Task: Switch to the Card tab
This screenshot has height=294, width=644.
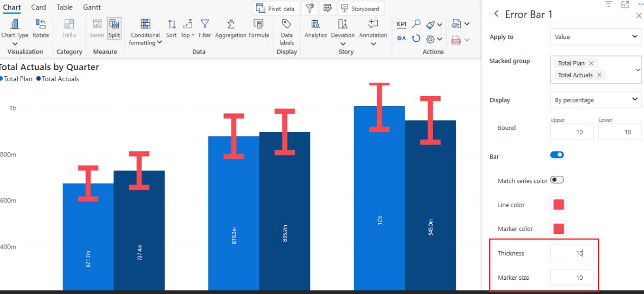Action: click(x=38, y=8)
